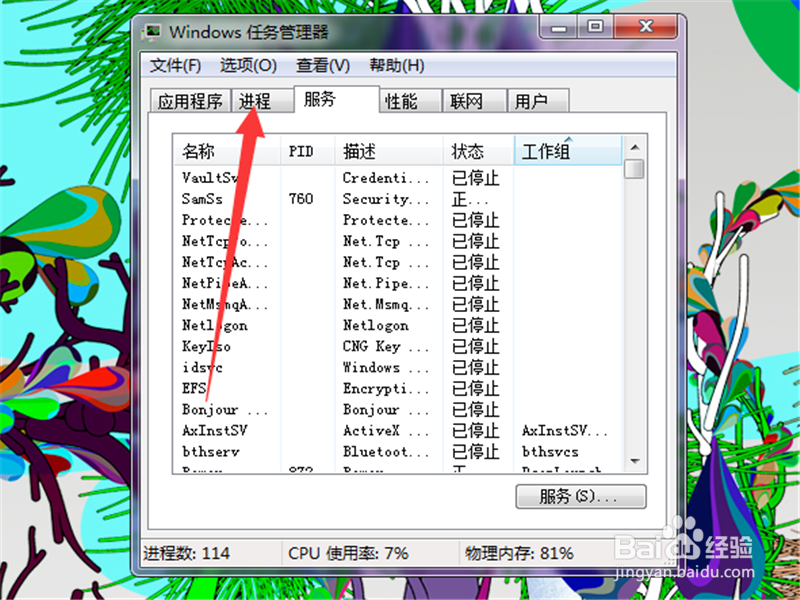Select the EFS service row
This screenshot has width=800, height=600.
click(x=398, y=389)
